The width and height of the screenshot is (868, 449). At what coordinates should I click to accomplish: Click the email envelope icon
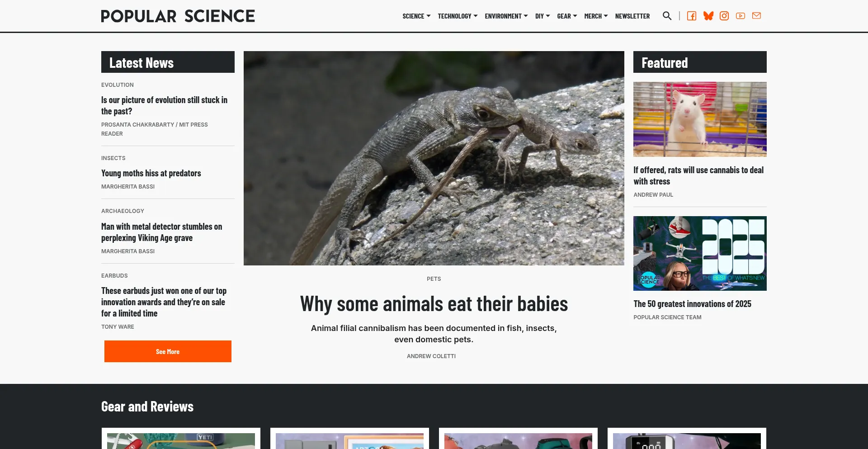click(x=756, y=16)
